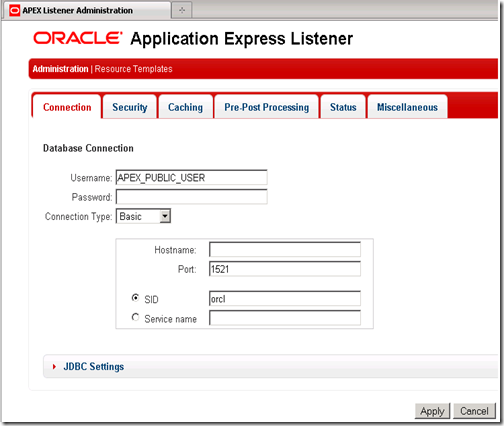
Task: Click the Oracle favicon in the browser tab
Action: pyautogui.click(x=14, y=11)
